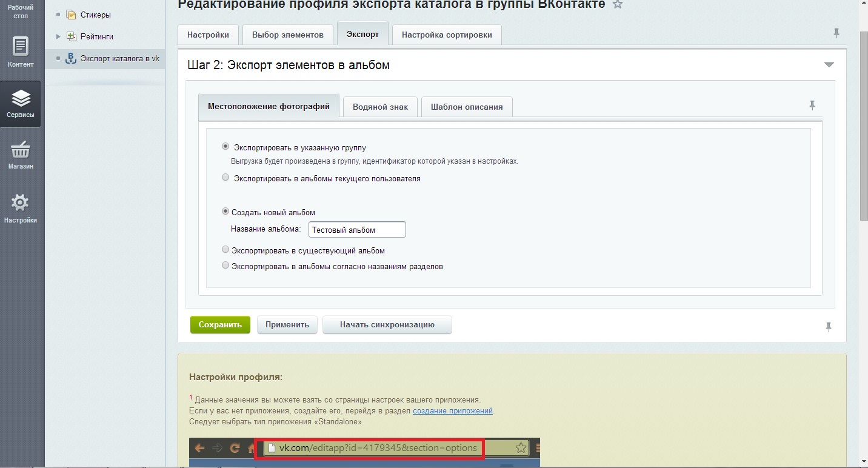Click inside the album name input field
Viewport: 868px width, 468px height.
point(356,229)
